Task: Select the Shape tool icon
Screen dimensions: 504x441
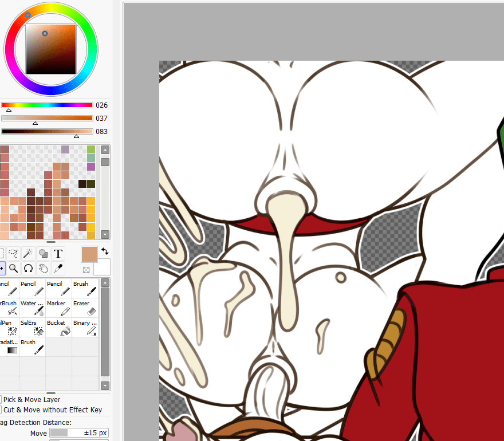Action: [x=43, y=253]
